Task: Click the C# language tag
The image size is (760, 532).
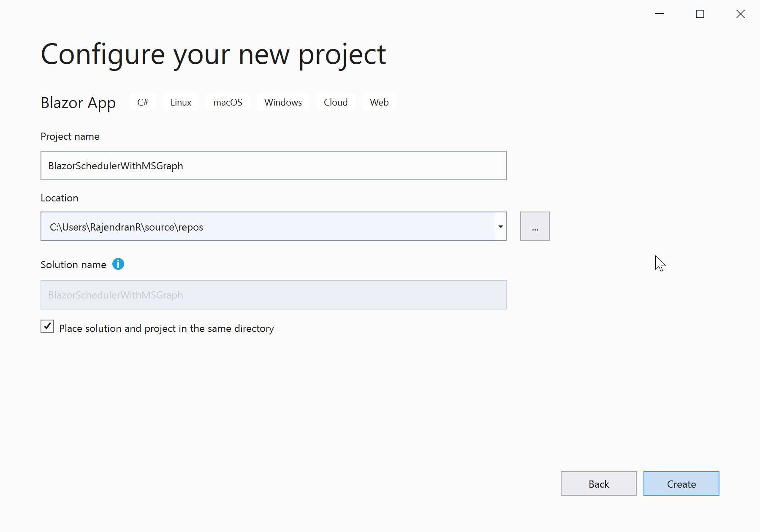Action: (143, 102)
